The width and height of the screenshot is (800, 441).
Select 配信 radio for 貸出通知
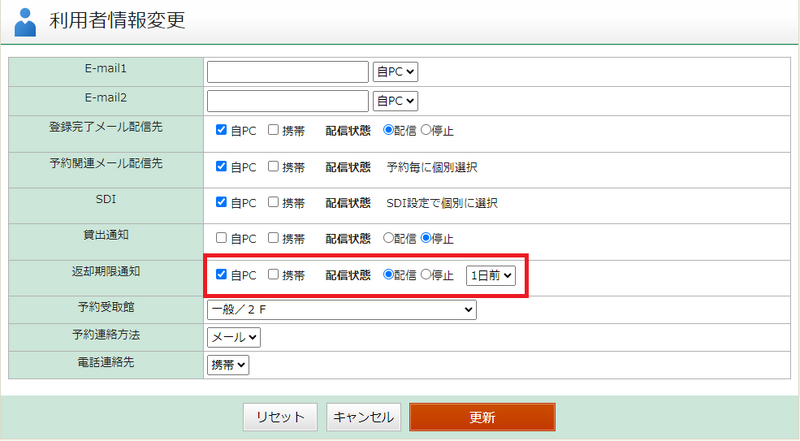click(x=388, y=237)
